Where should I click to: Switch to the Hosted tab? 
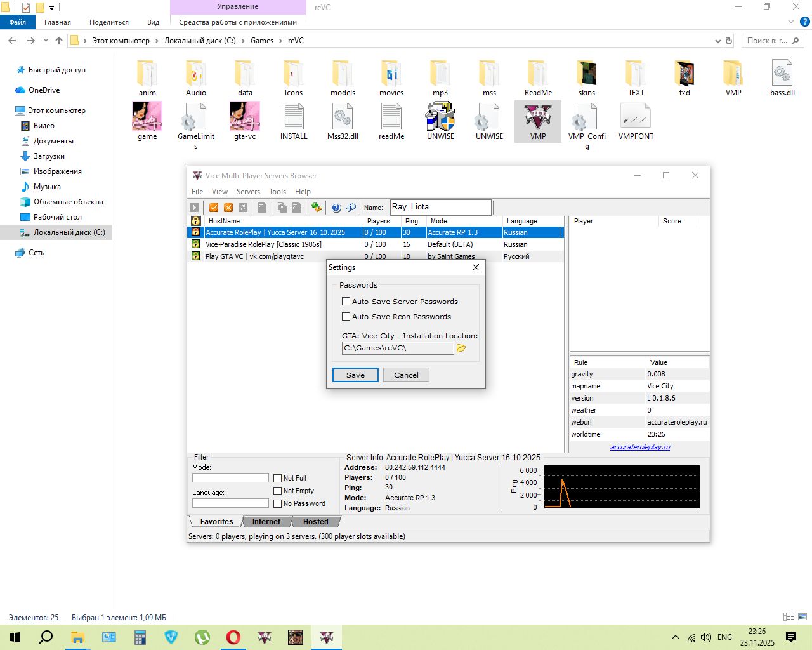point(316,522)
